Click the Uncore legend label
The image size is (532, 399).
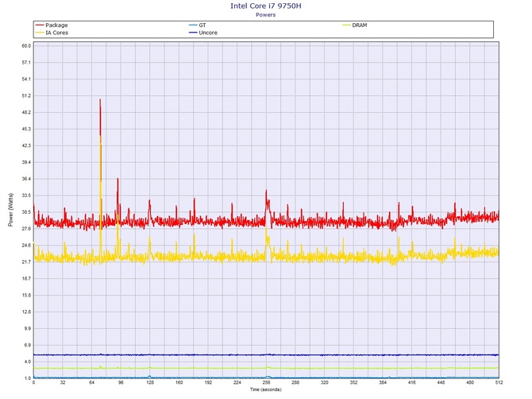(208, 33)
